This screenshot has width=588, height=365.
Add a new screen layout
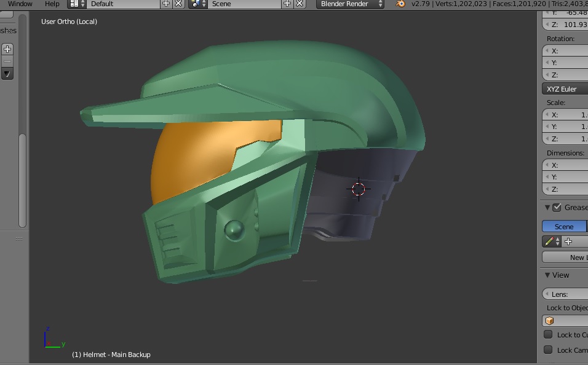(166, 4)
